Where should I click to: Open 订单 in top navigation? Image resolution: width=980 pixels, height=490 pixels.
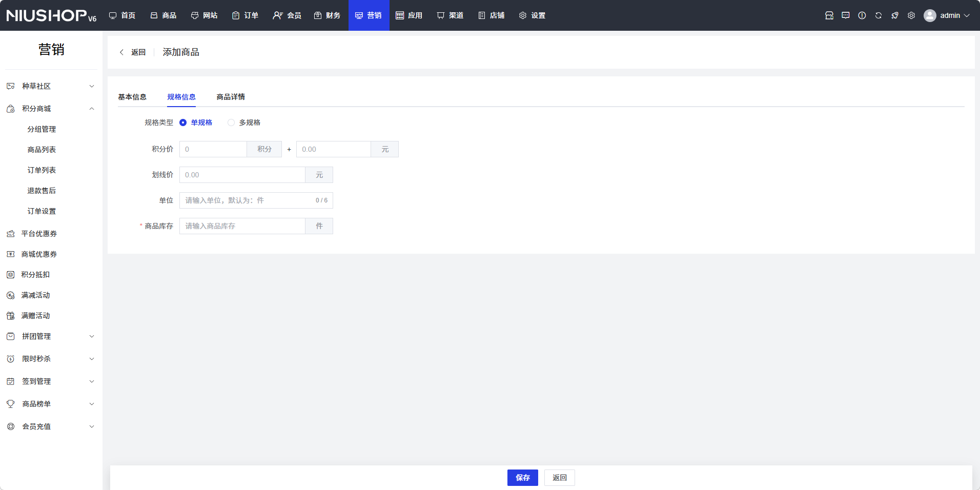(246, 15)
